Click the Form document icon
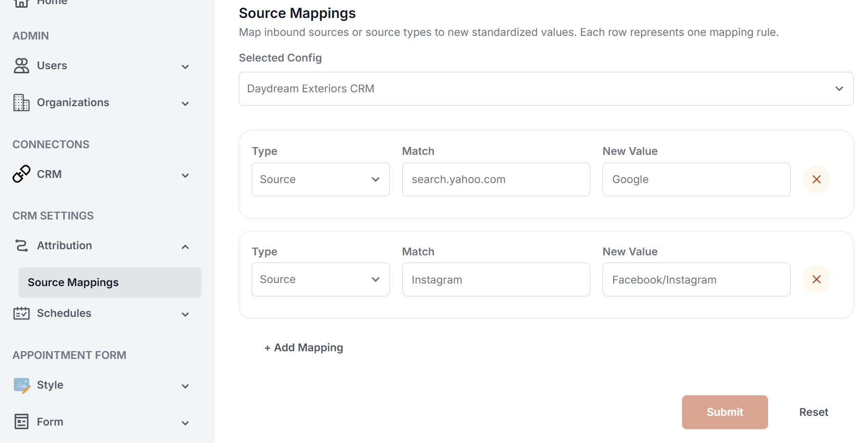Image resolution: width=868 pixels, height=443 pixels. click(x=22, y=422)
